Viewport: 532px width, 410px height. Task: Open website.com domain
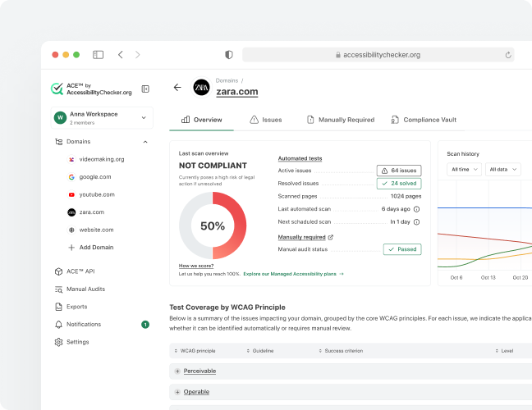(x=90, y=230)
